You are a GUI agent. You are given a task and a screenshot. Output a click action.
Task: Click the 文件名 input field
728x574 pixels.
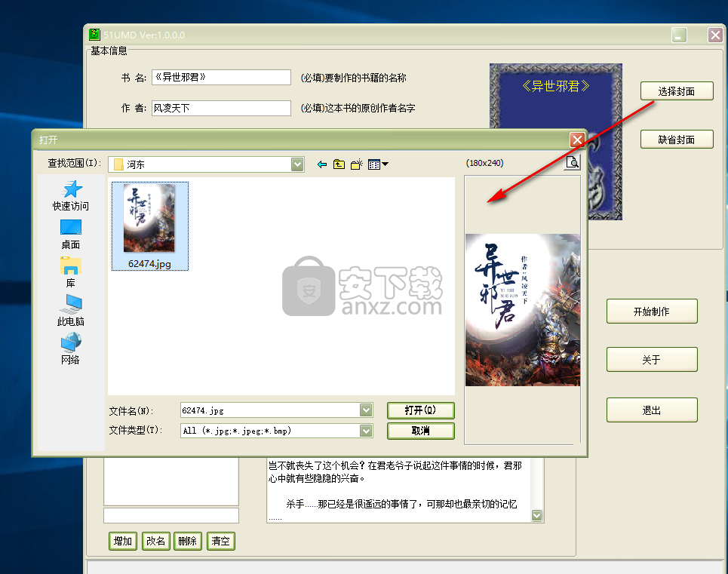(270, 410)
